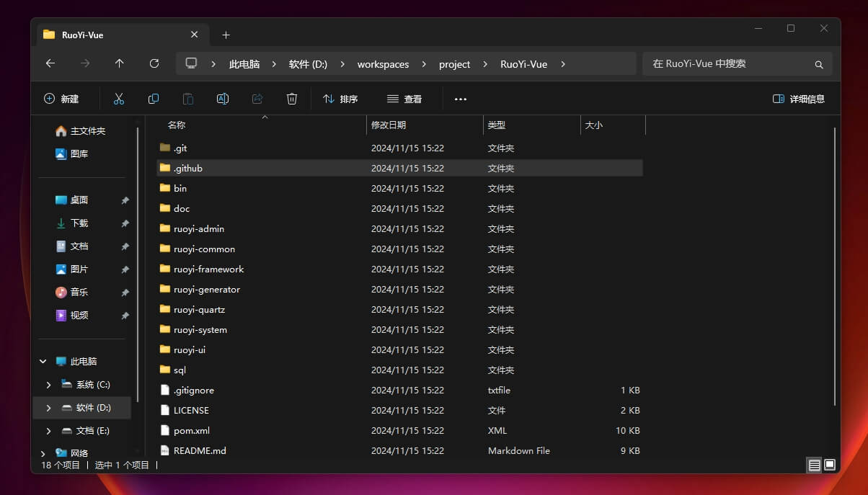This screenshot has height=495, width=868.
Task: Toggle the 详细信息 details pane
Action: [x=798, y=99]
